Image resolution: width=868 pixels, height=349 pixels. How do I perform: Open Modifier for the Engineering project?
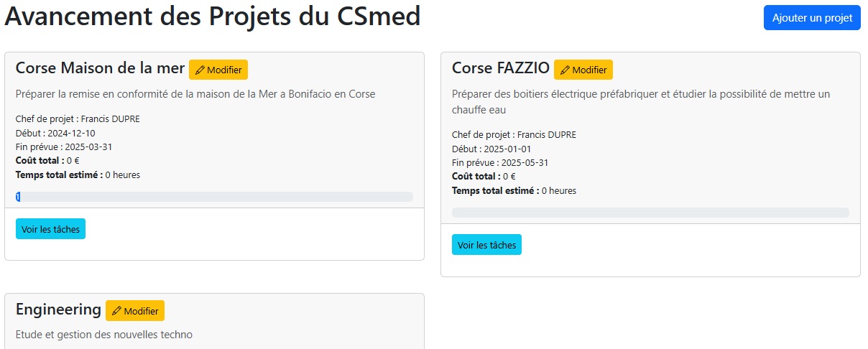coord(135,311)
